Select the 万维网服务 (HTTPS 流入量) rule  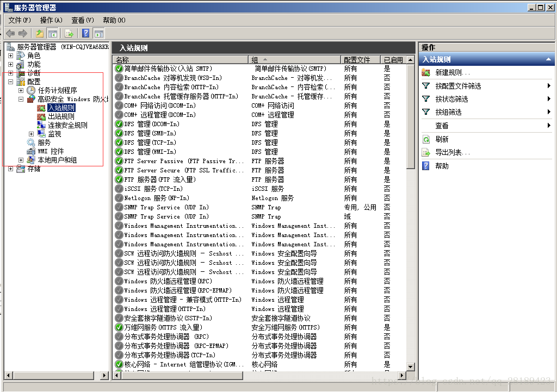163,327
